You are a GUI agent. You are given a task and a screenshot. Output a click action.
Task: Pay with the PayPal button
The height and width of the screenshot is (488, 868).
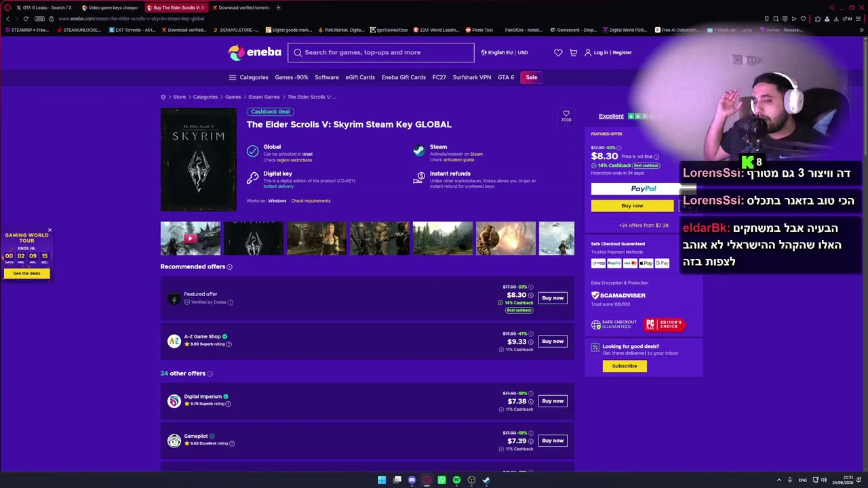(x=644, y=189)
